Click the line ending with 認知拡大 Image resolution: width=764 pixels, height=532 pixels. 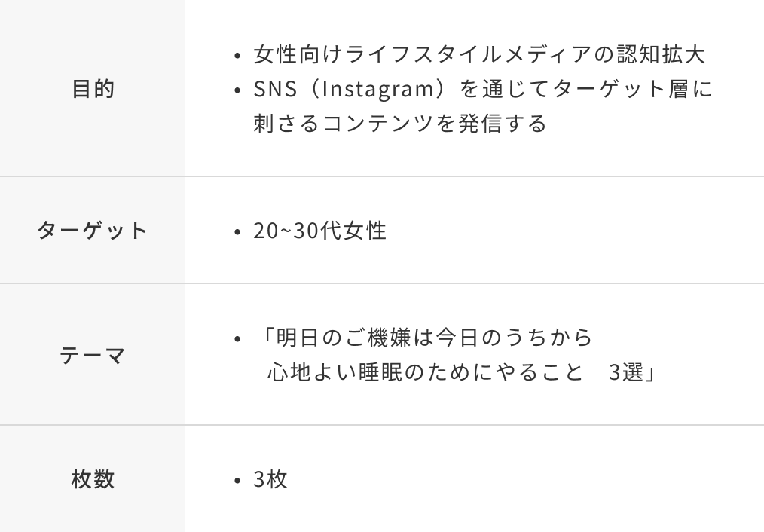click(x=479, y=55)
